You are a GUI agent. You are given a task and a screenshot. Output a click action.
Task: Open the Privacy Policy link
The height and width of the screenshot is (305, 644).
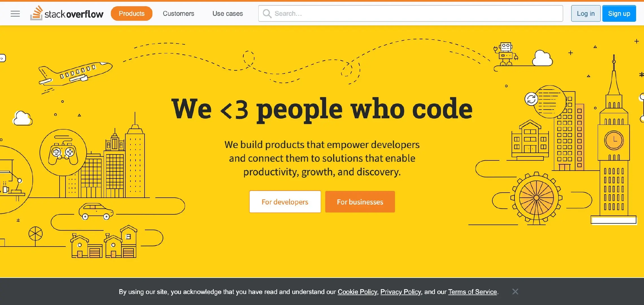click(x=400, y=292)
